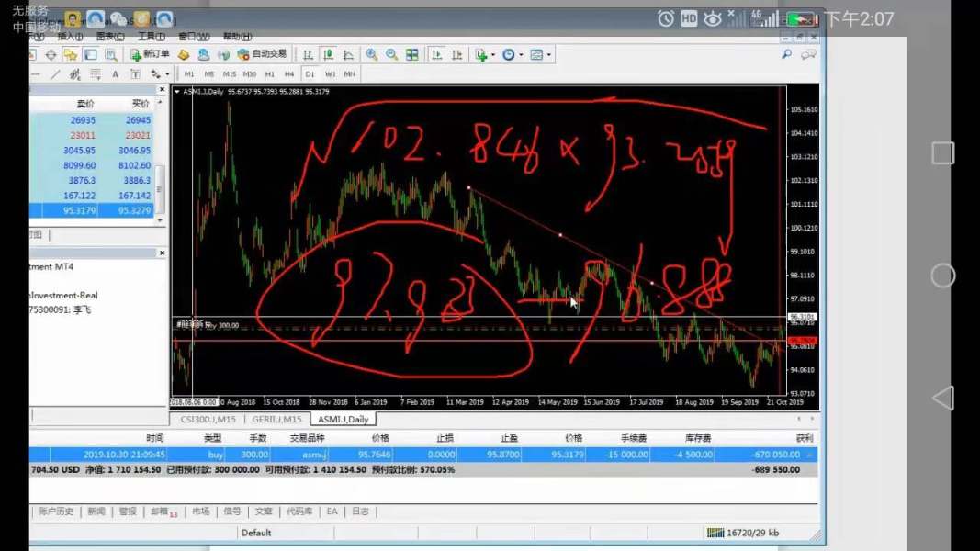Switch to H4 timeframe
The width and height of the screenshot is (980, 551).
pos(288,74)
